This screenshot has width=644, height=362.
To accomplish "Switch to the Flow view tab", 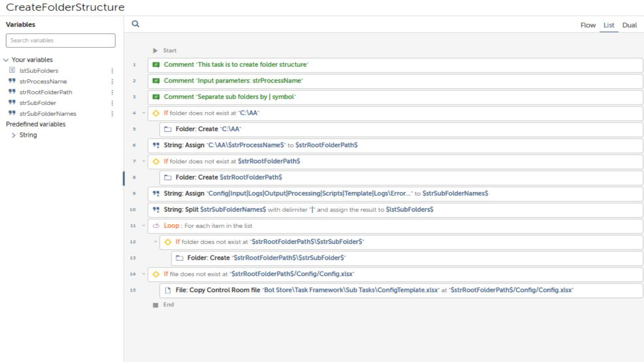I will pos(588,25).
